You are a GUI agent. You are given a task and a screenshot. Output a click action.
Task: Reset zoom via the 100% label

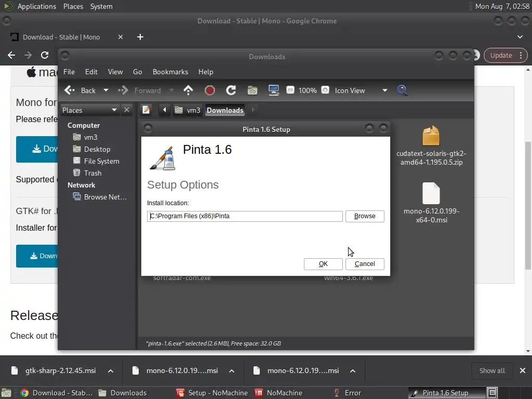point(308,90)
